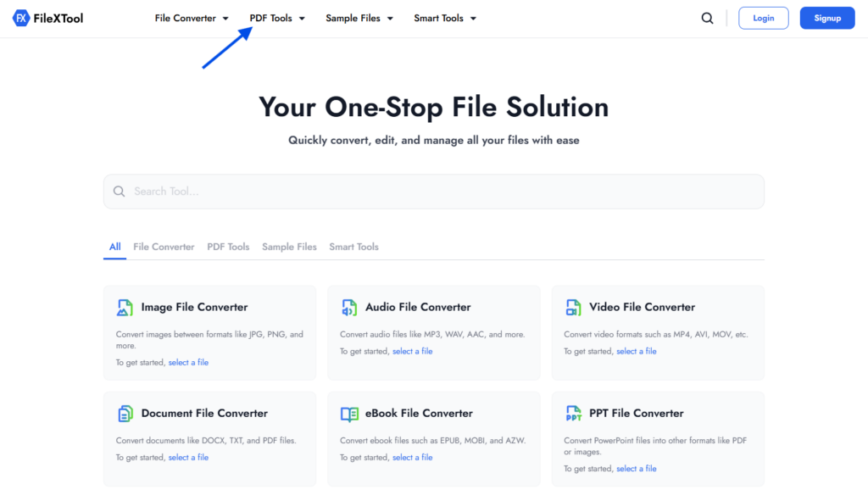Screen dimensions: 868x495
Task: Click the FileXTool logo icon
Action: tap(22, 17)
